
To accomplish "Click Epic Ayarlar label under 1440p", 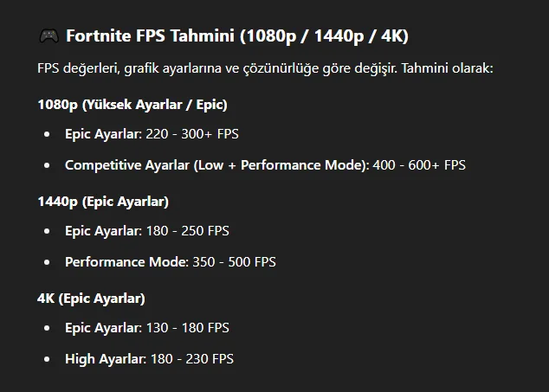I will (102, 231).
